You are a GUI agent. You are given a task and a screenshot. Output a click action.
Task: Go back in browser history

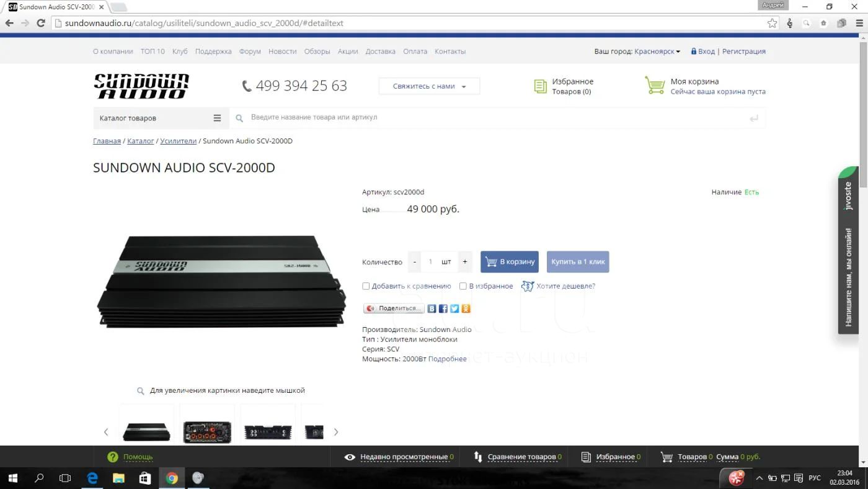(x=9, y=23)
